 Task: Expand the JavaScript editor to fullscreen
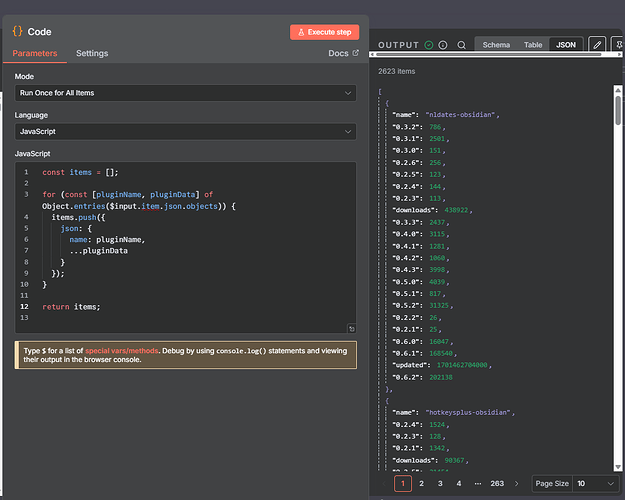click(x=351, y=328)
